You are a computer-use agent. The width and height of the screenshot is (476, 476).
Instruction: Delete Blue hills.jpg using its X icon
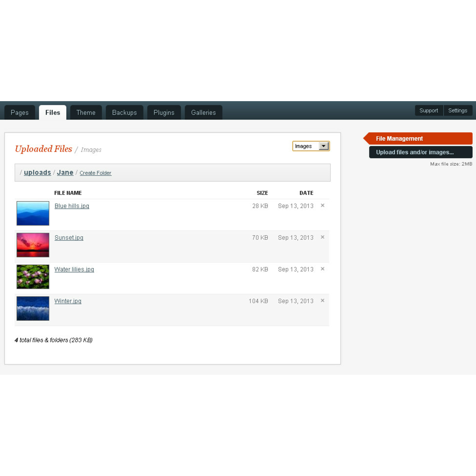click(x=322, y=205)
